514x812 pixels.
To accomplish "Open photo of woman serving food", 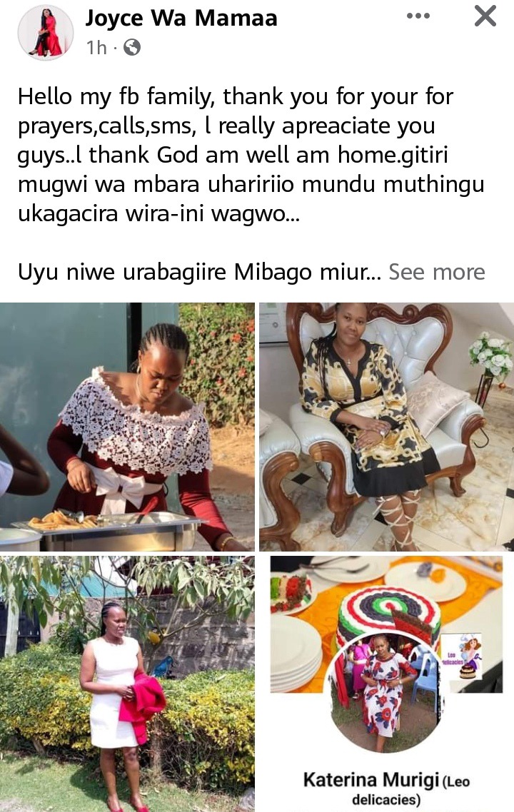I will click(127, 427).
